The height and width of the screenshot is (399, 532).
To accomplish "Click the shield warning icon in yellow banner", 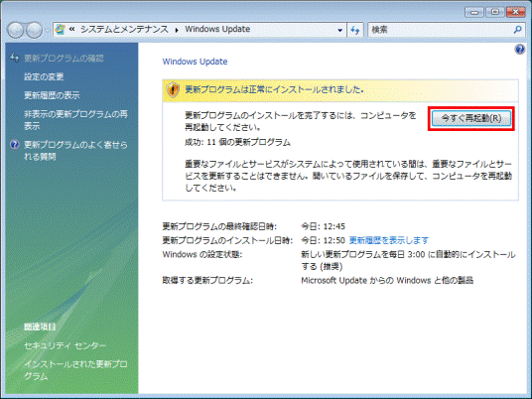I will click(x=173, y=90).
